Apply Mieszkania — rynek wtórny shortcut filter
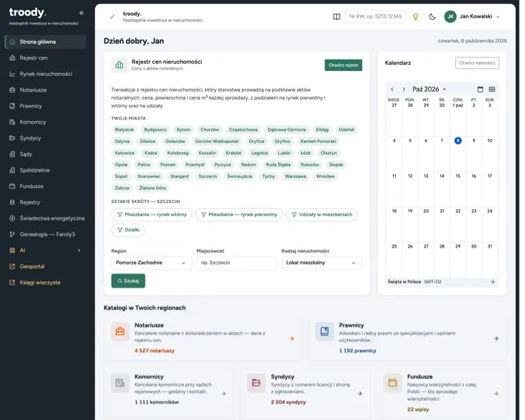Screen dimensions: 525x420 tap(152, 214)
